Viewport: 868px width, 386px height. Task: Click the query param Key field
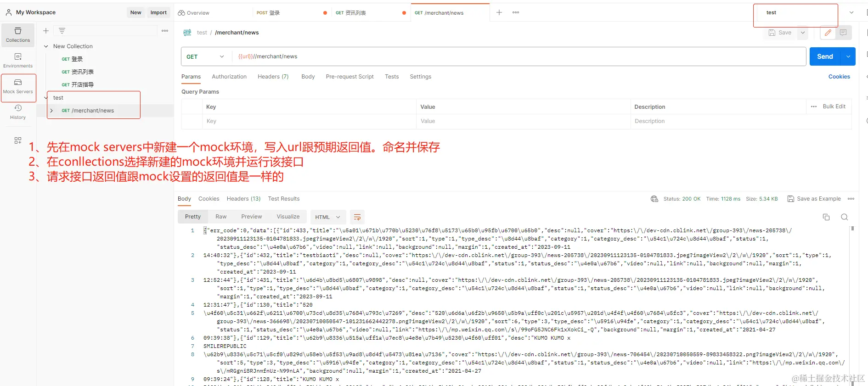click(310, 121)
